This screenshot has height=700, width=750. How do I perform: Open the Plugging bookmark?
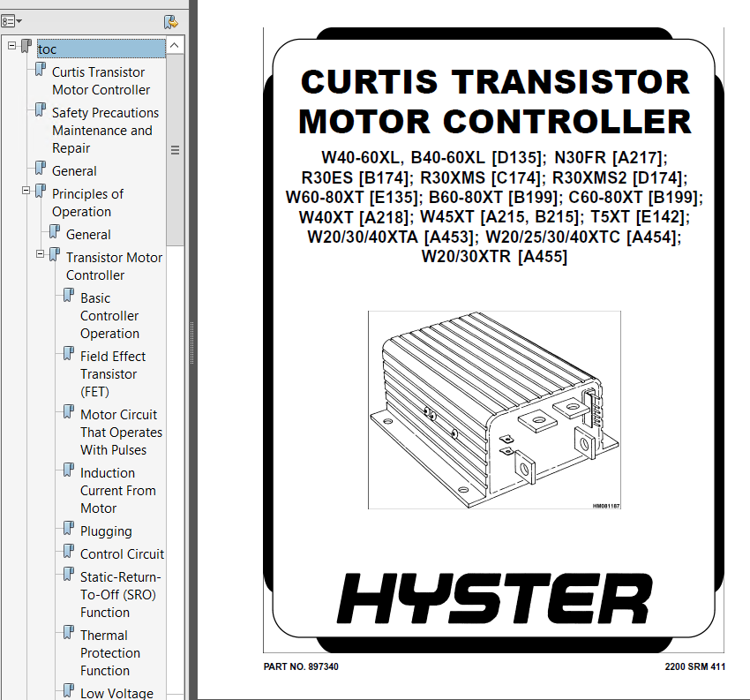click(x=106, y=531)
